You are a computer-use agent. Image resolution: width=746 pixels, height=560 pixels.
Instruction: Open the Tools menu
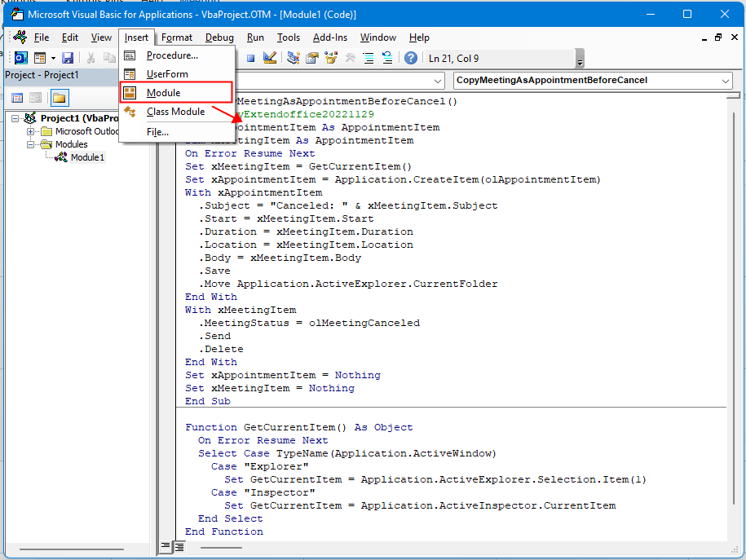pos(289,37)
